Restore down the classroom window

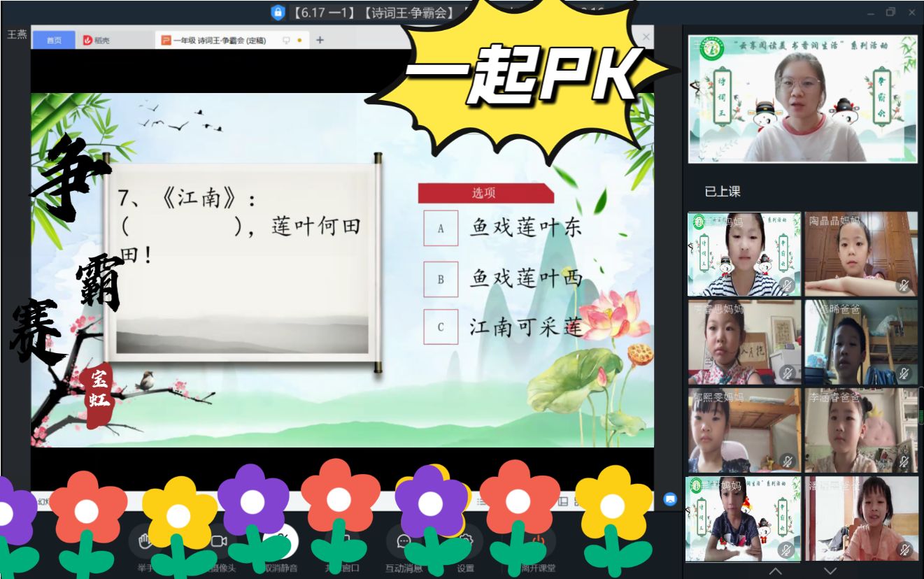click(x=890, y=12)
